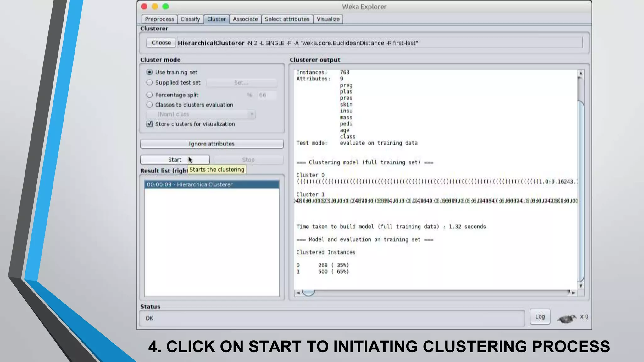Open the Ignore attributes dialog
The width and height of the screenshot is (644, 362).
tap(212, 144)
